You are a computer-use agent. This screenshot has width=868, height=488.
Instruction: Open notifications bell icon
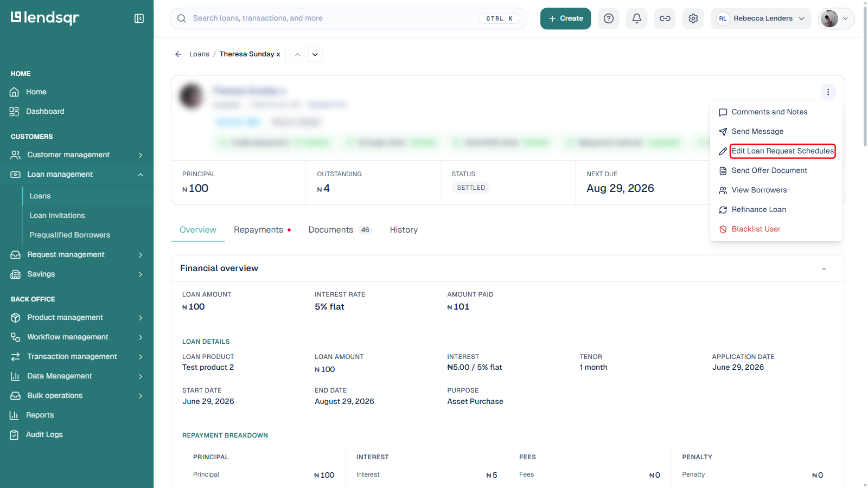tap(637, 18)
